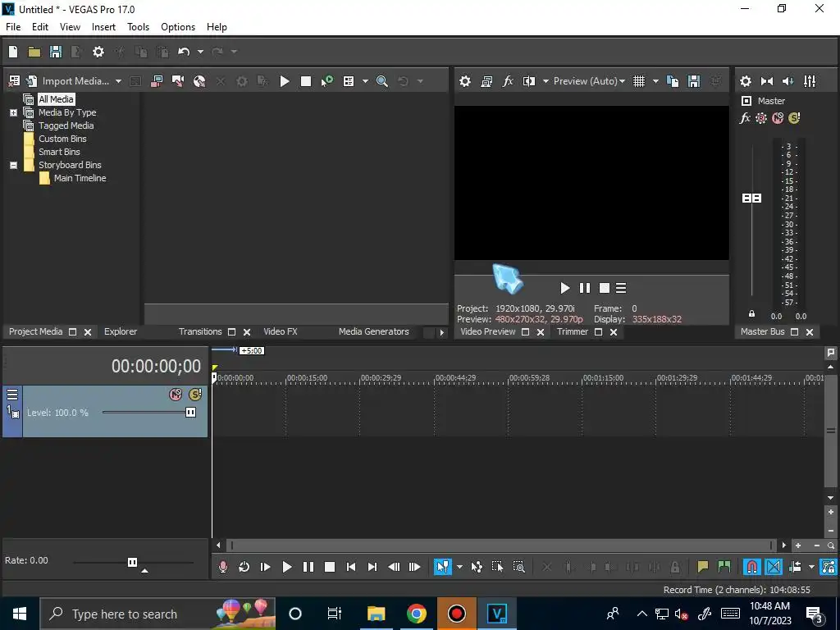Open Master FX button
Viewport: 840px width, 630px height.
click(745, 118)
